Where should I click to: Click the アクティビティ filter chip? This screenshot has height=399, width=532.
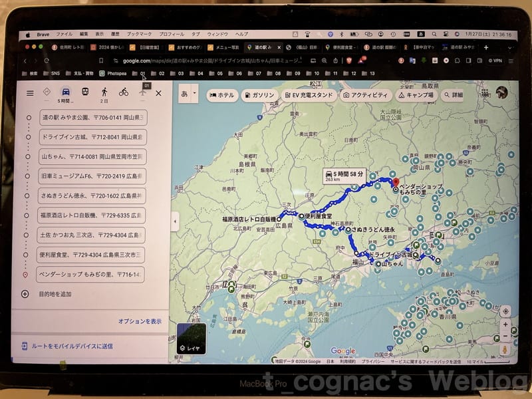pos(365,95)
